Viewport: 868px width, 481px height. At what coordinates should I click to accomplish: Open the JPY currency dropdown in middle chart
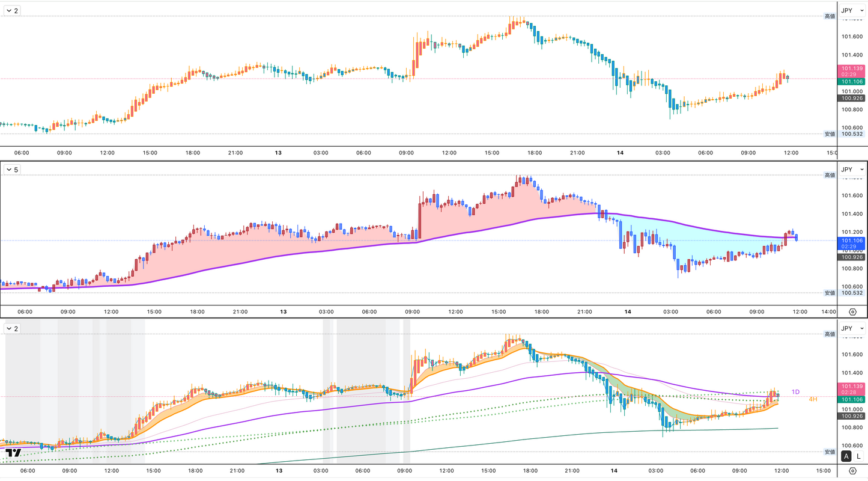tap(852, 170)
